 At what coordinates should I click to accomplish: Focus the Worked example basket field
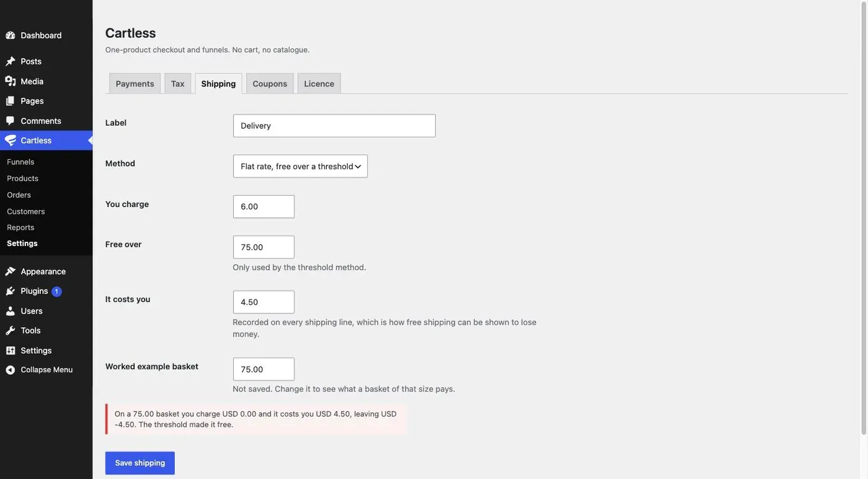click(x=263, y=369)
